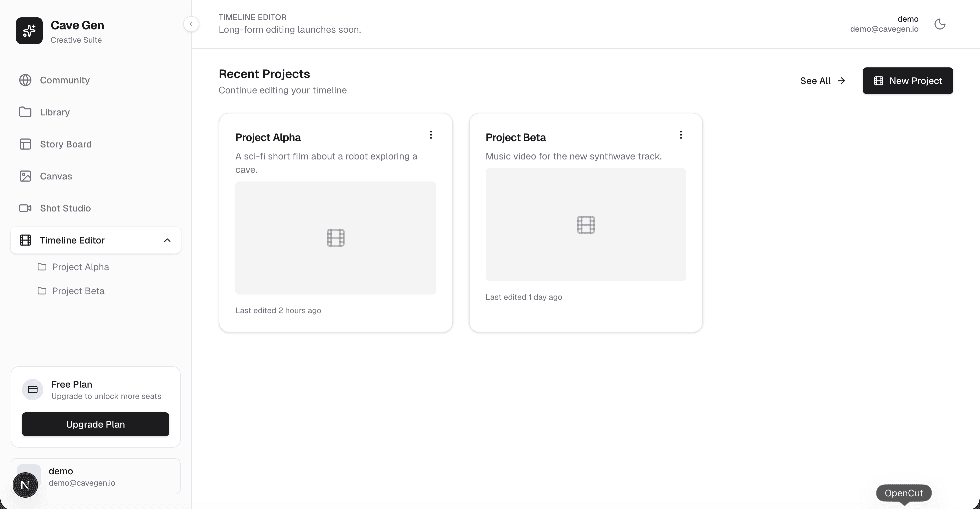This screenshot has width=980, height=509.
Task: Click the Story Board layout icon
Action: [25, 144]
